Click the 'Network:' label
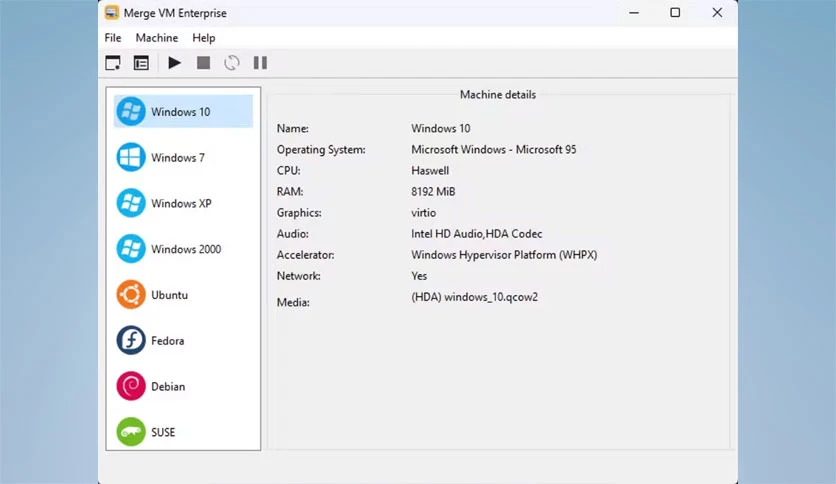 tap(299, 276)
